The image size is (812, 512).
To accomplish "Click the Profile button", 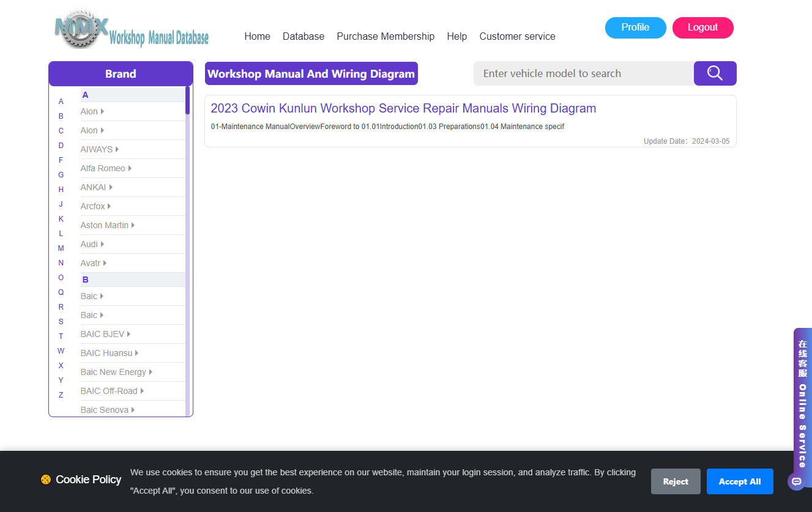I will pyautogui.click(x=635, y=28).
